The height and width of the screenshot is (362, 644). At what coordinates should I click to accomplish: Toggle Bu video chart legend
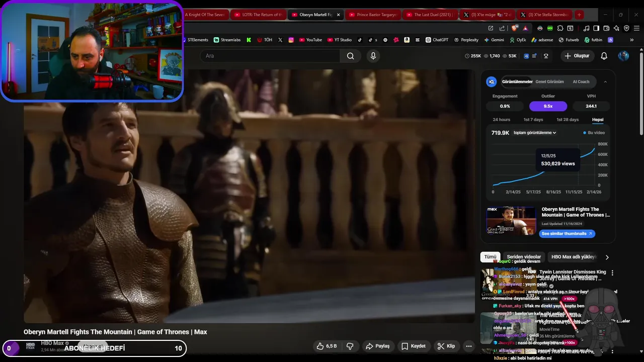click(594, 133)
